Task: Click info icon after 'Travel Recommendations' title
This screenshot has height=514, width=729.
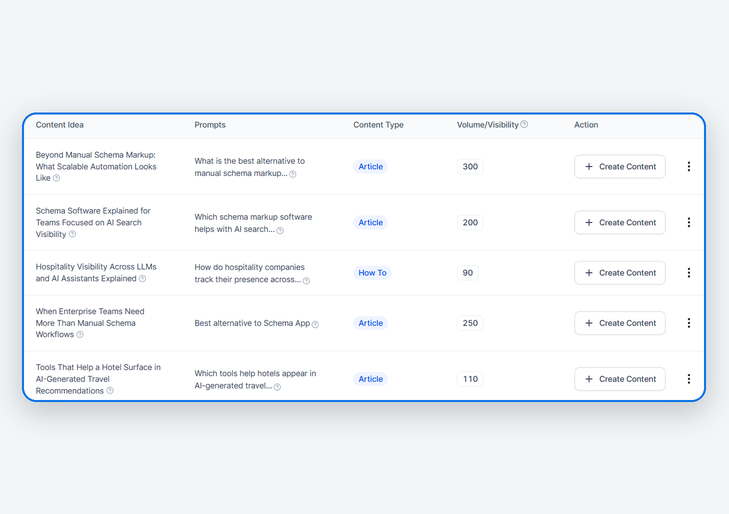Action: click(x=110, y=390)
